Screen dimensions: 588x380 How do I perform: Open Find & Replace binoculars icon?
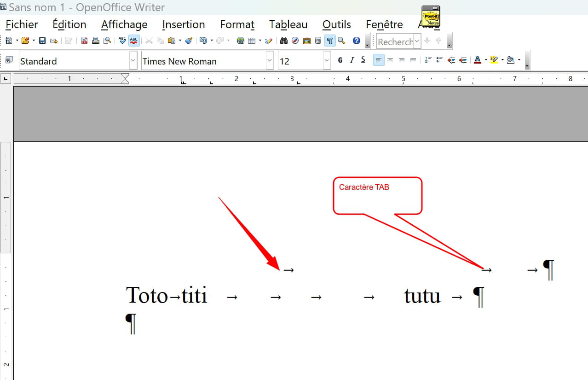click(x=283, y=41)
